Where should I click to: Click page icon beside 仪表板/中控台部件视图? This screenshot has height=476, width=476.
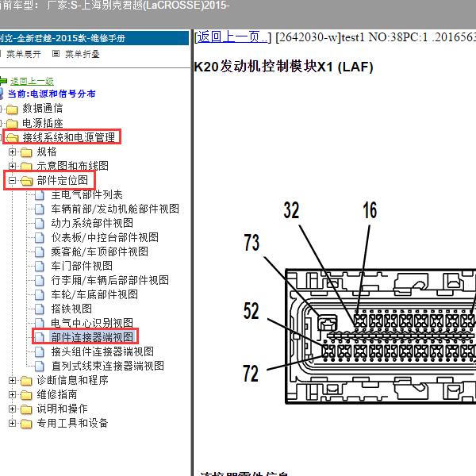[x=40, y=238]
